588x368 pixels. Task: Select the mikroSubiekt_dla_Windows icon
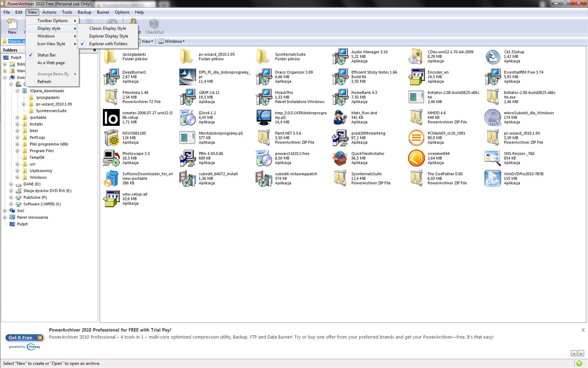(493, 117)
